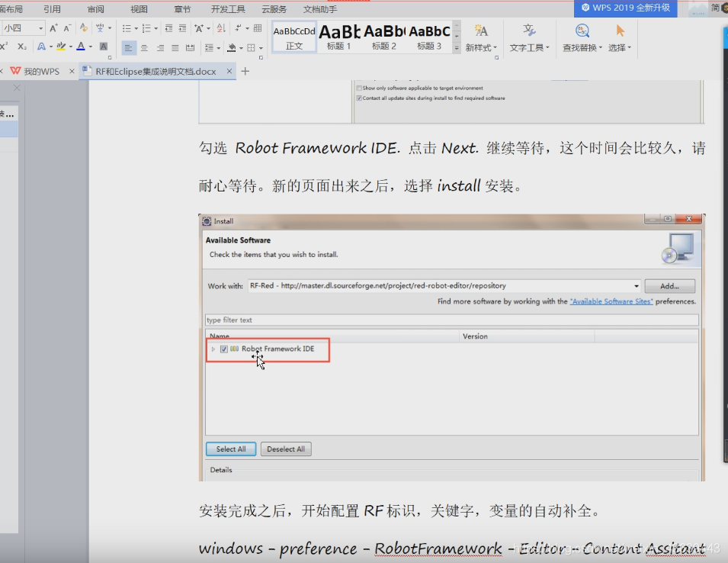Image resolution: width=728 pixels, height=563 pixels.
Task: Apply the 标题 1 style
Action: (x=339, y=37)
